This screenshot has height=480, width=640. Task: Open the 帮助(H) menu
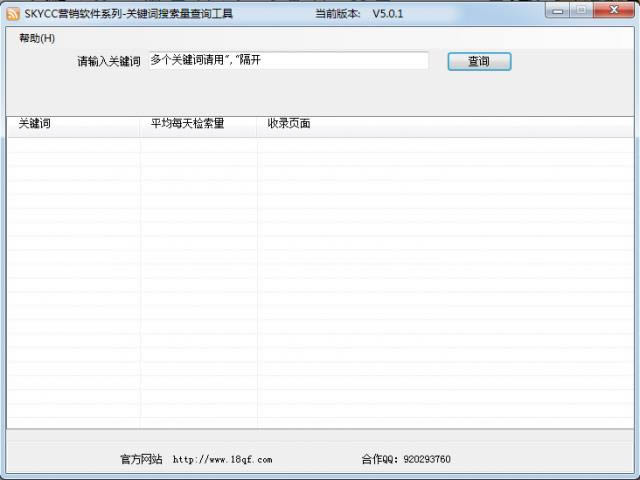coord(37,38)
